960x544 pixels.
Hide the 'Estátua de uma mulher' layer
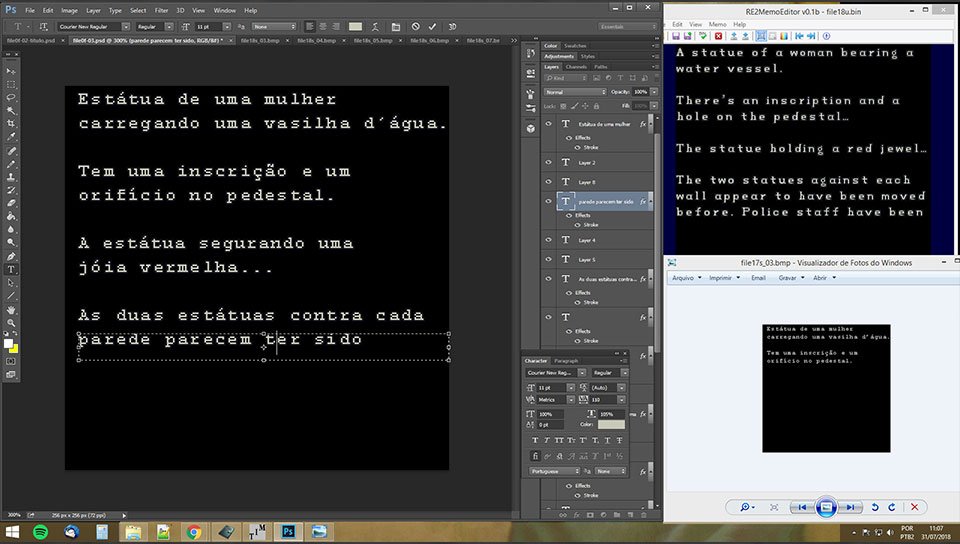pyautogui.click(x=548, y=124)
